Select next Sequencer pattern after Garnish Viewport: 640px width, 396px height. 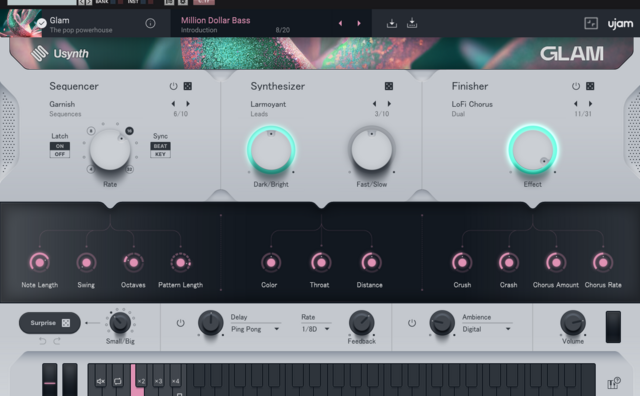188,104
